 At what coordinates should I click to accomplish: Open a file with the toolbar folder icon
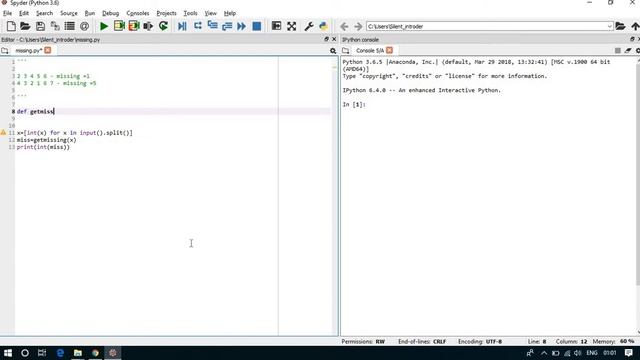(x=25, y=26)
